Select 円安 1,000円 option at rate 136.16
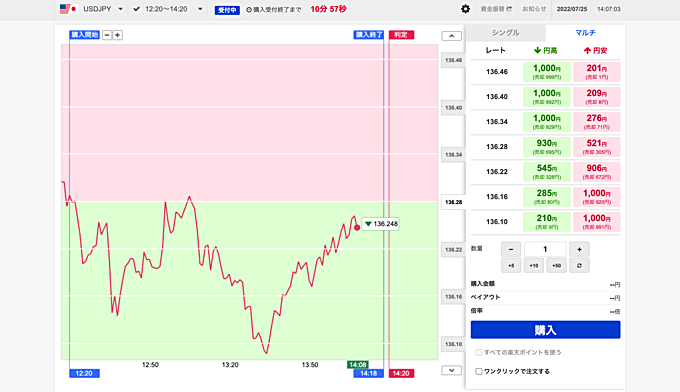Viewport: 680px width, 392px height. click(597, 196)
